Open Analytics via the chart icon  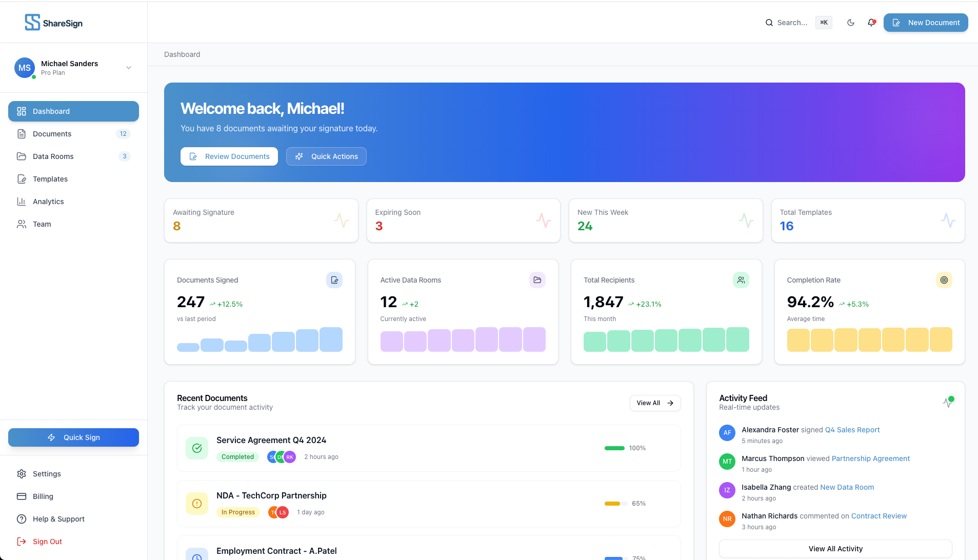21,202
